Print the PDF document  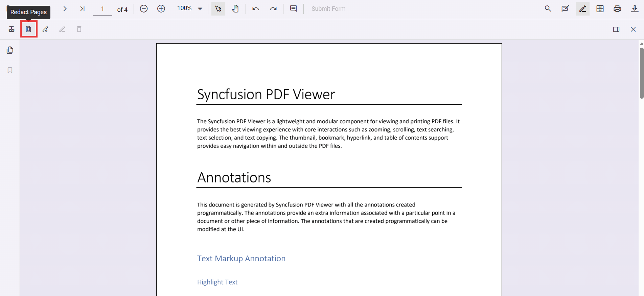pos(617,9)
